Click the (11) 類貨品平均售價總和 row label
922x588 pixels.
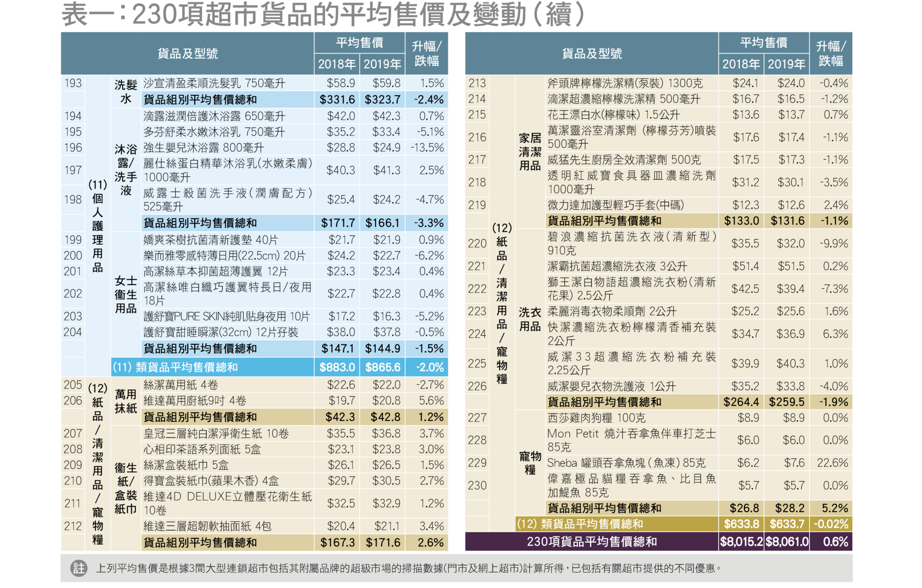click(x=176, y=368)
